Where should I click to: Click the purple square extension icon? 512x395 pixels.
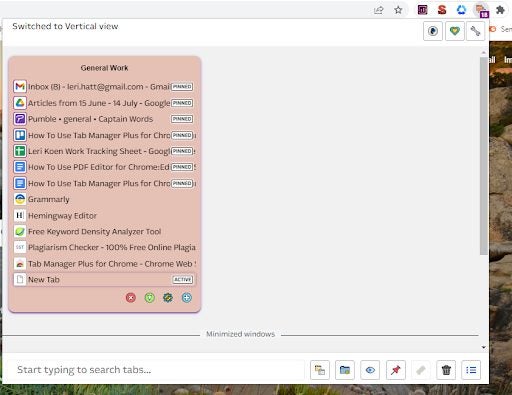point(422,10)
